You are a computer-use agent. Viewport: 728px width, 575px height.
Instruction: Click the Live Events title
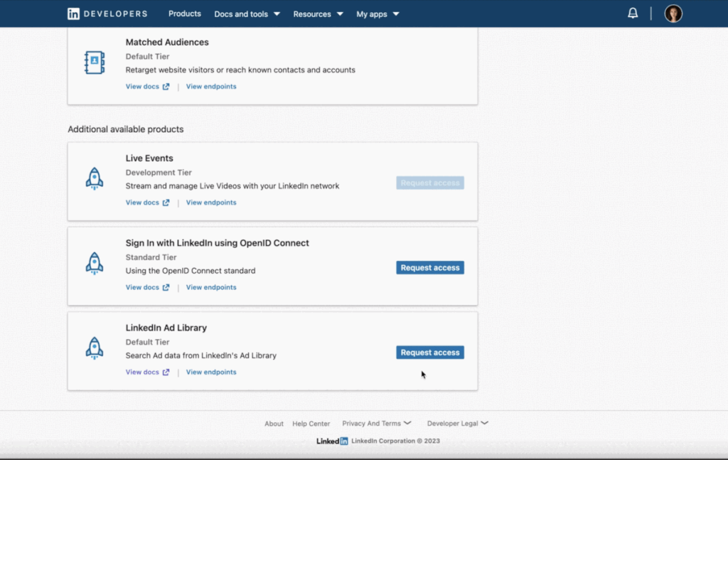pyautogui.click(x=149, y=158)
